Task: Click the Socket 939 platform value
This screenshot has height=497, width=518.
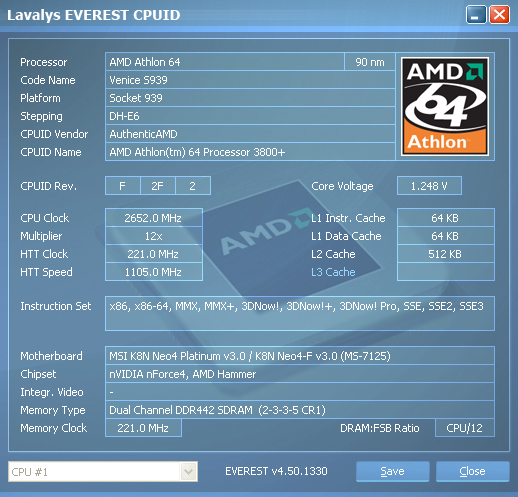Action: (250, 98)
